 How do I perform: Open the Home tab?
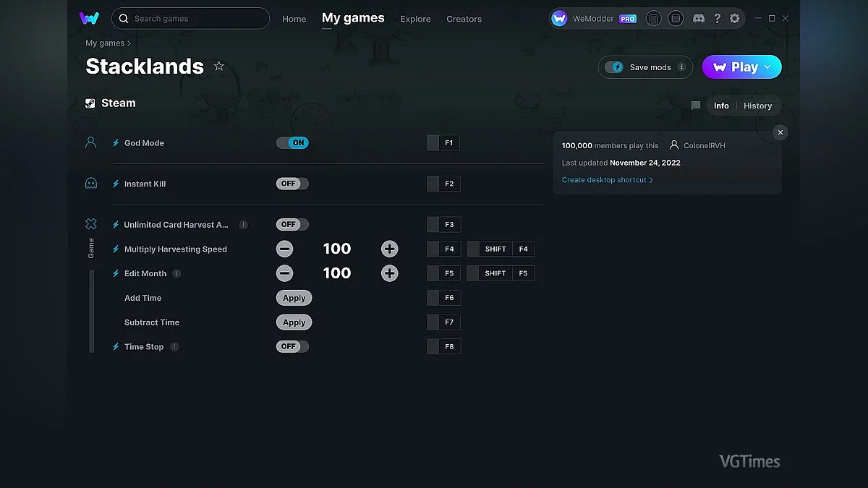point(294,19)
